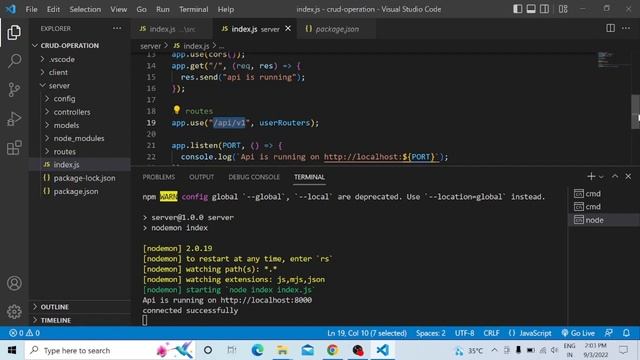The image size is (640, 360).
Task: Click the Go Live status bar button
Action: [578, 333]
